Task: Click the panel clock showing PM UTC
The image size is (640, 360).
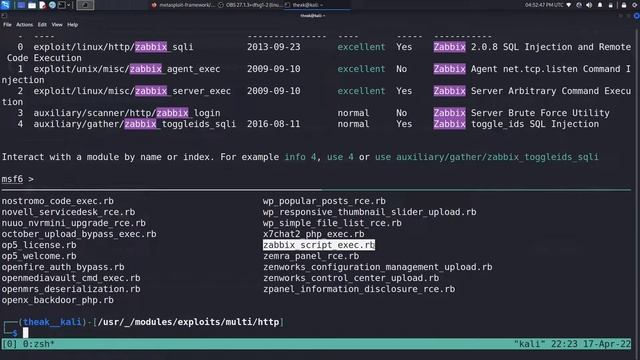Action: [544, 5]
